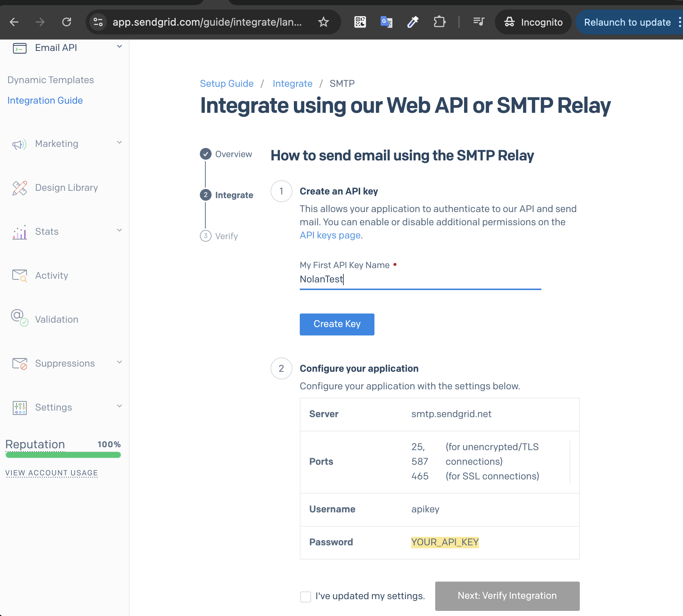Open the API keys page link
Screen dimensions: 683x616
(330, 235)
